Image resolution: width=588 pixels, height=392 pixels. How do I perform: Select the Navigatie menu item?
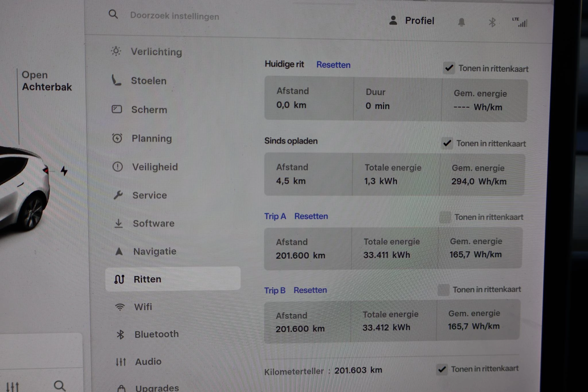(x=154, y=251)
